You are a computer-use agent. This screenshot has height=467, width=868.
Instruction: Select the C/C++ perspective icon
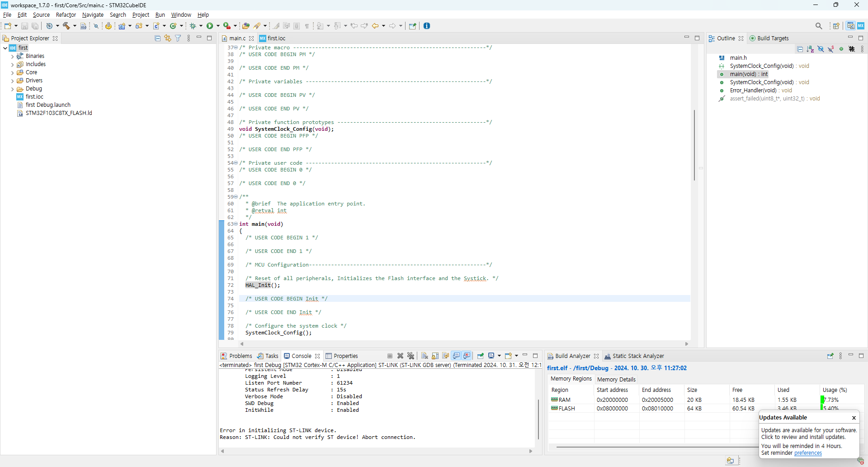[x=851, y=26]
